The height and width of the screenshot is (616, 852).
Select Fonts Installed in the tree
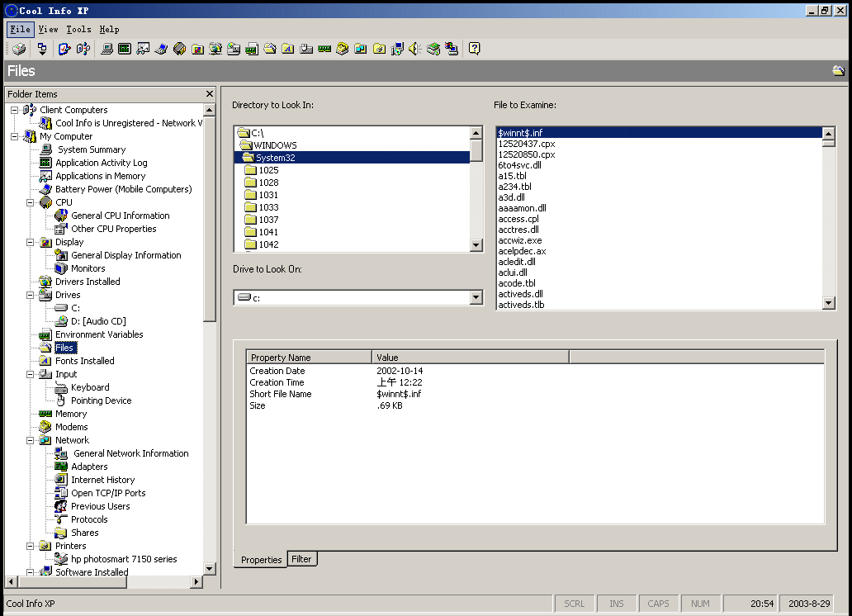(85, 361)
